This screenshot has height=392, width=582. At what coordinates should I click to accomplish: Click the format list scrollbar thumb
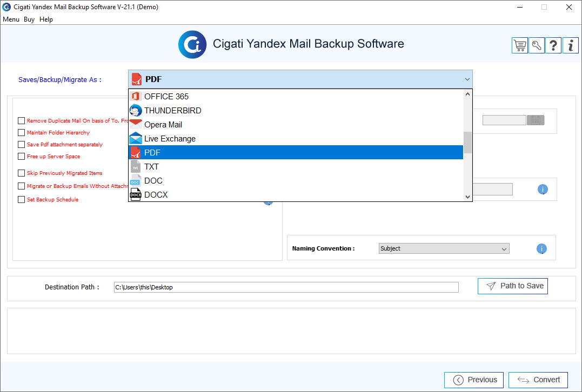click(467, 143)
